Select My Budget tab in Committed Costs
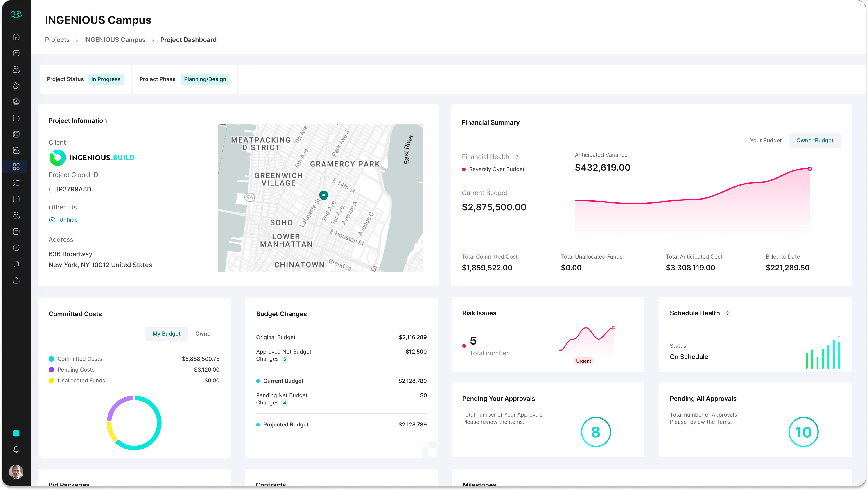This screenshot has width=868, height=490. click(x=166, y=334)
